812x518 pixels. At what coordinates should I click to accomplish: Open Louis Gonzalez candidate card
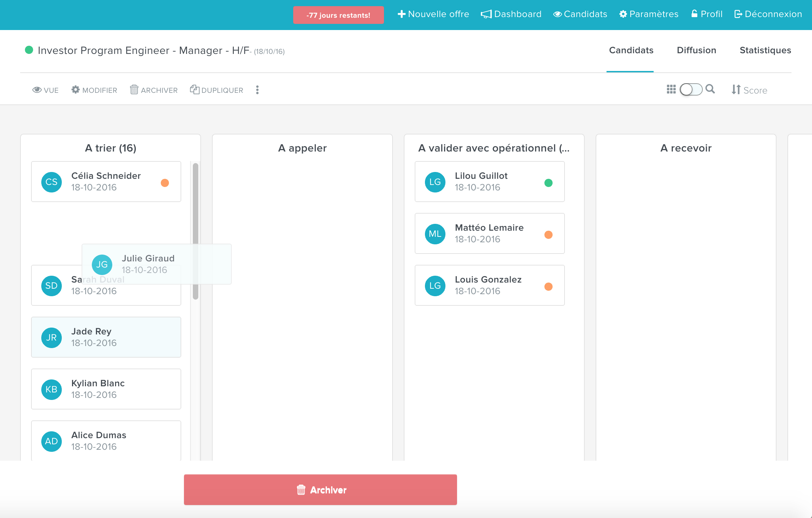click(x=490, y=285)
